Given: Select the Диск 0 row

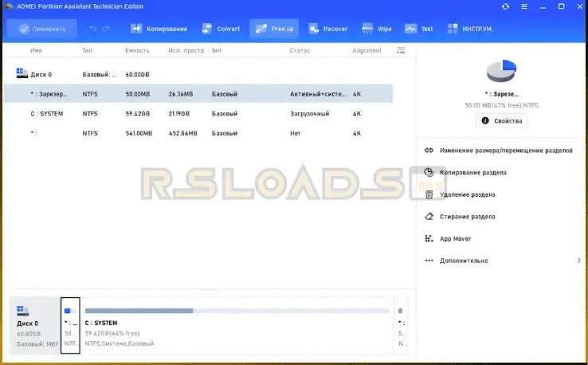Looking at the screenshot, I should coord(198,74).
